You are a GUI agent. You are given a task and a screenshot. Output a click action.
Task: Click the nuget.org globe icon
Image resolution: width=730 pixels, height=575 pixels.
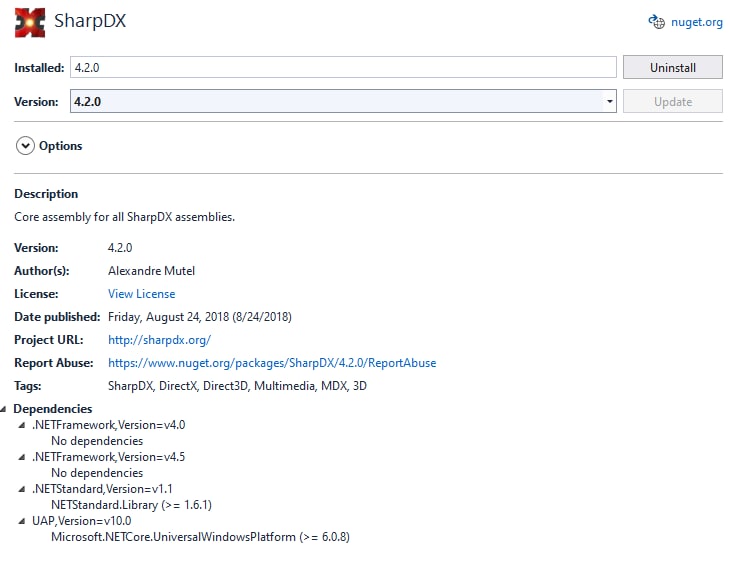pyautogui.click(x=656, y=22)
